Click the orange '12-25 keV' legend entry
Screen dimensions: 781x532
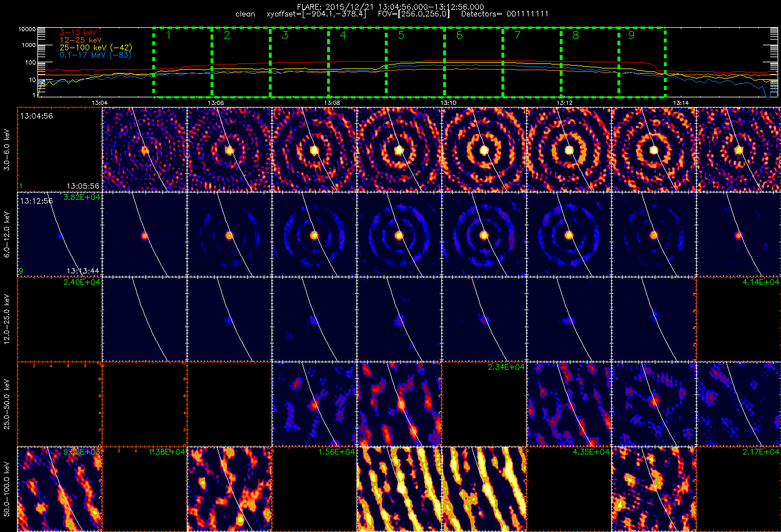pos(80,40)
